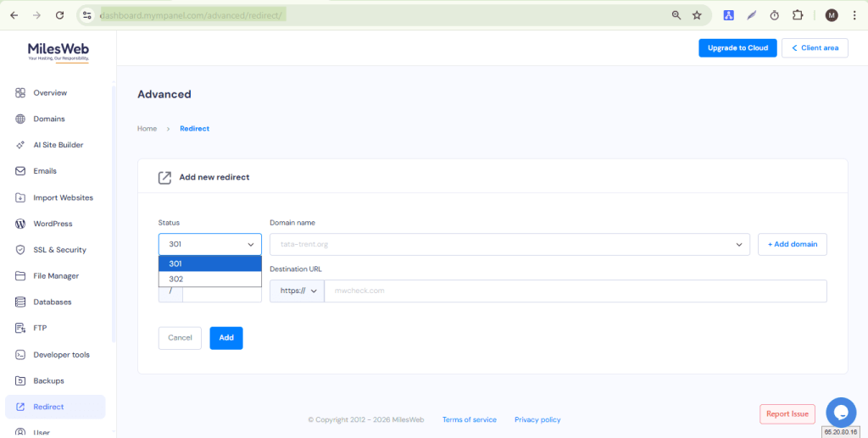Click the feather extension icon
Image resolution: width=868 pixels, height=438 pixels.
pyautogui.click(x=751, y=15)
